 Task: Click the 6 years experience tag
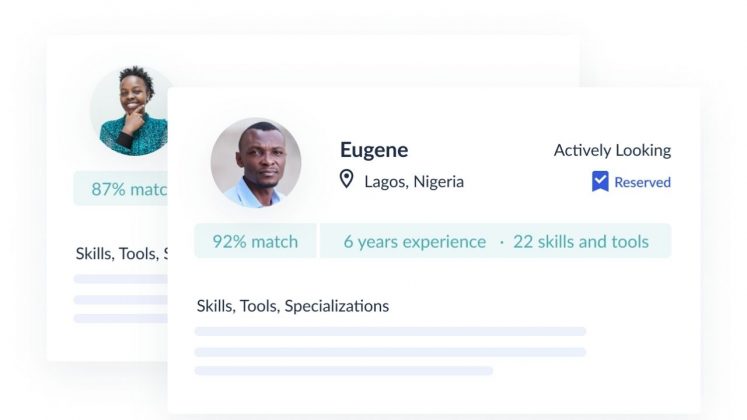(414, 242)
